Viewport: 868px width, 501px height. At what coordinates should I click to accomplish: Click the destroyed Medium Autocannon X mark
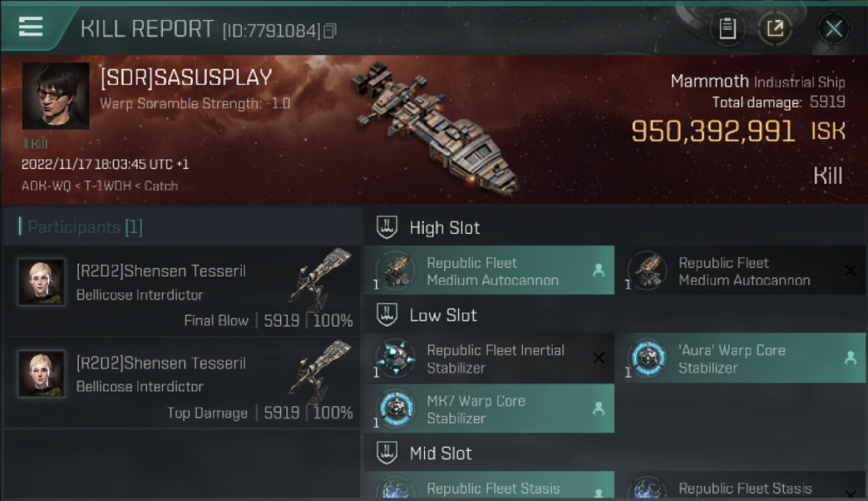(850, 271)
